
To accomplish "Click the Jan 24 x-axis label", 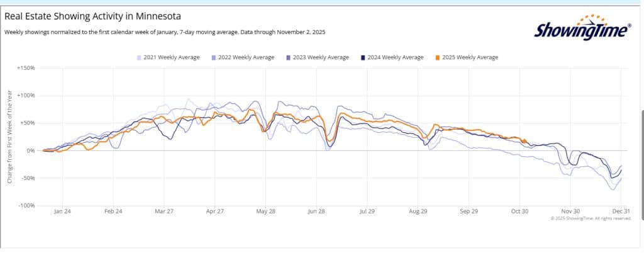I will tap(62, 211).
